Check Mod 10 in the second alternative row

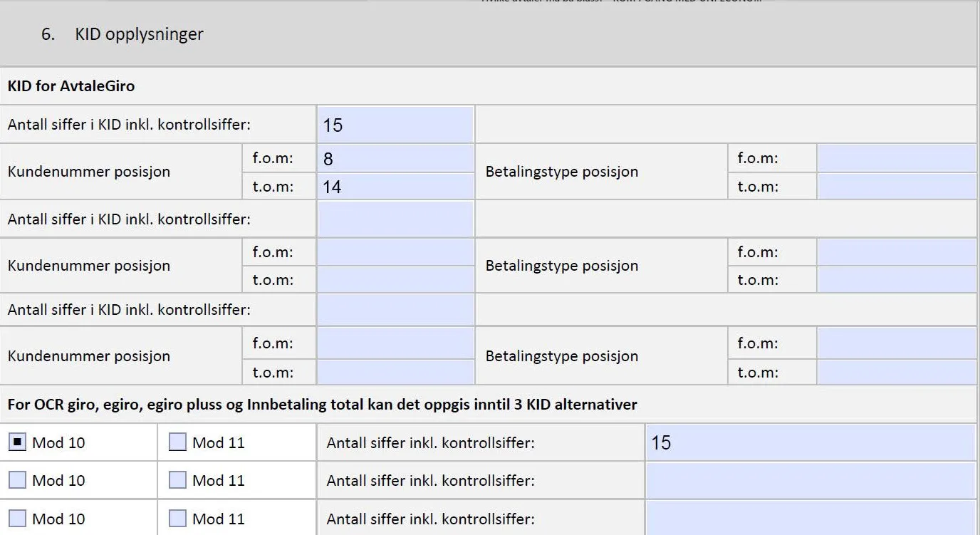(x=16, y=479)
